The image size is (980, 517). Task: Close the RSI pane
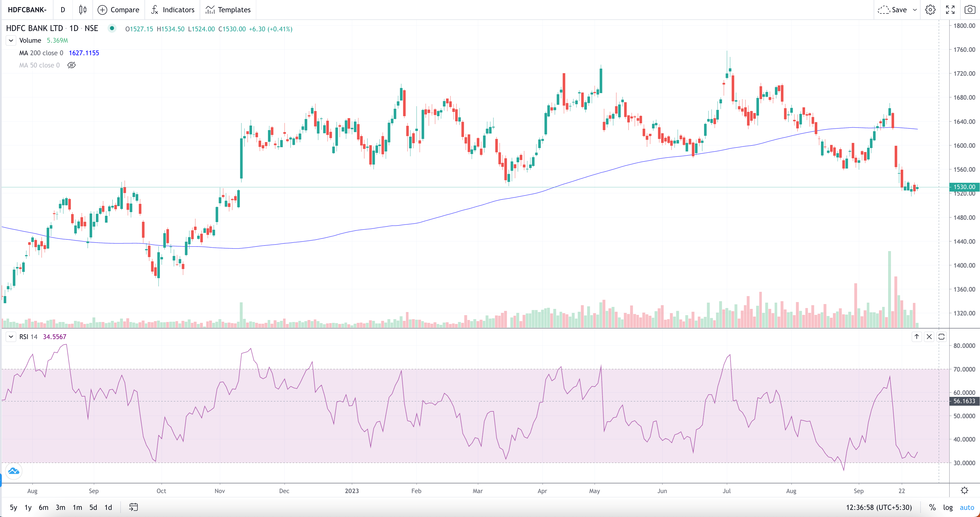tap(929, 337)
